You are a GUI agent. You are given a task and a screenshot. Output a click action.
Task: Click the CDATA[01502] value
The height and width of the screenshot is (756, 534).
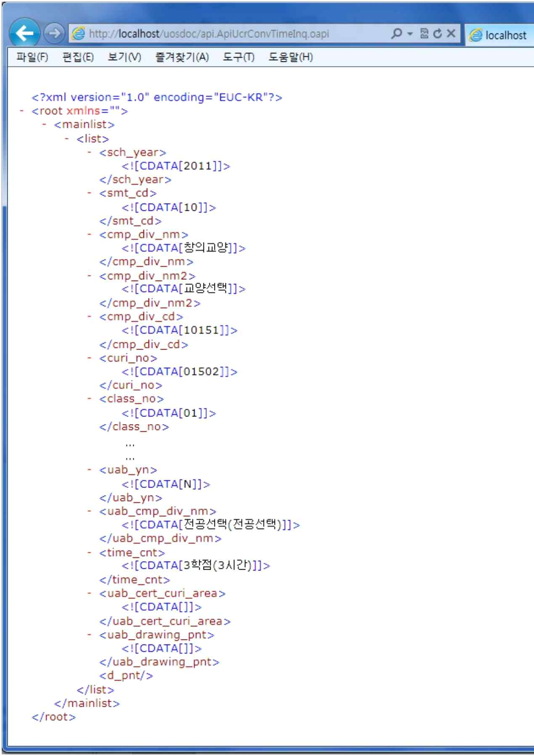[180, 371]
